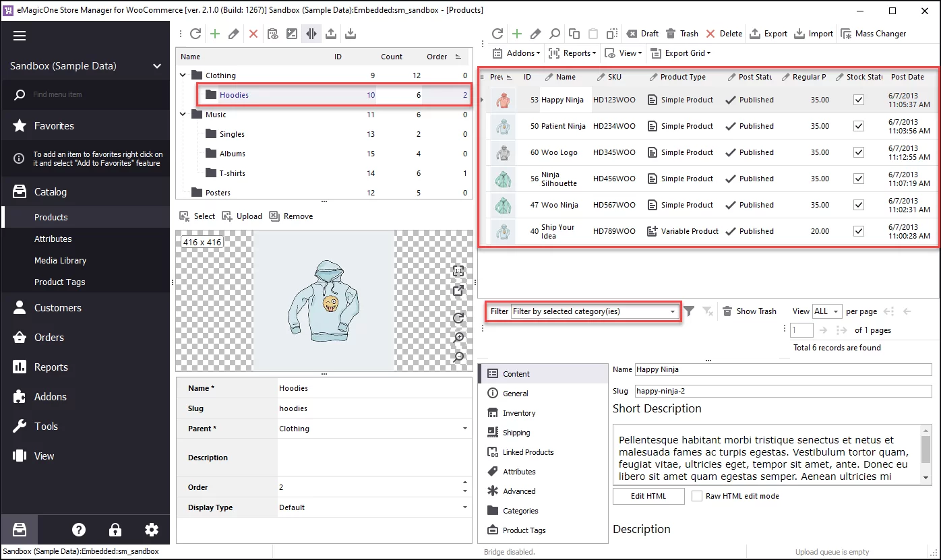Open the Mass Changer tool
Viewport: 941px width, 560px height.
(x=874, y=33)
